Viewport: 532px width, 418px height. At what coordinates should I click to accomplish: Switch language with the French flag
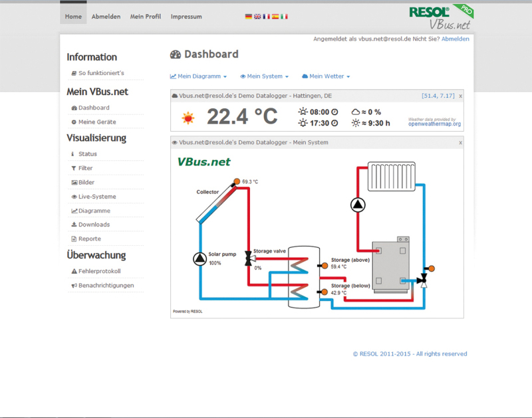click(267, 16)
